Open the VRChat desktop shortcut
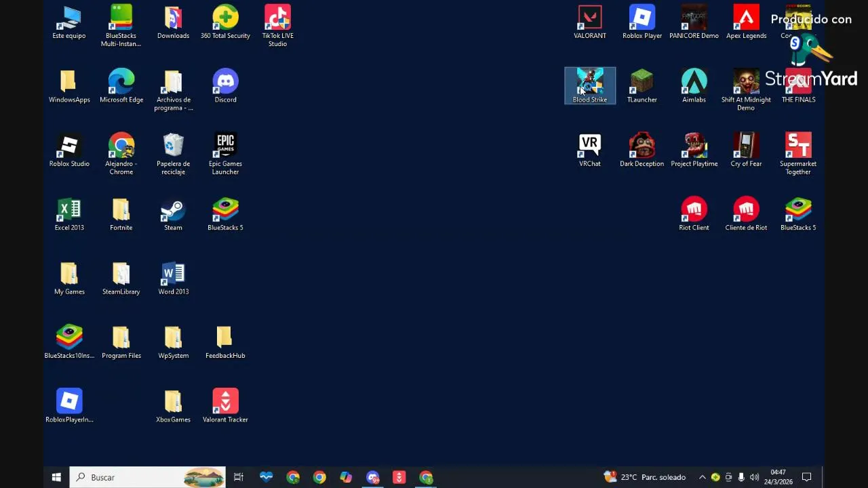 pos(590,150)
